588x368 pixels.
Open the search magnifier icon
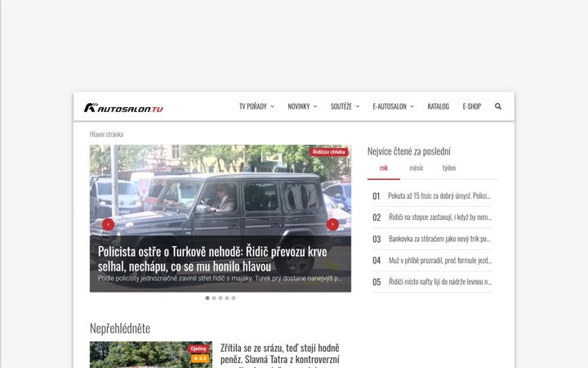(498, 106)
